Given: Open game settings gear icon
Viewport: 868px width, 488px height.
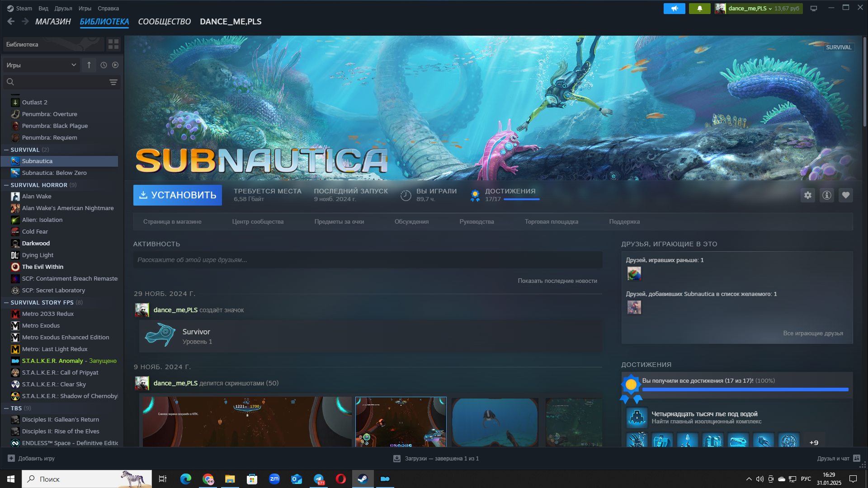Looking at the screenshot, I should [807, 195].
